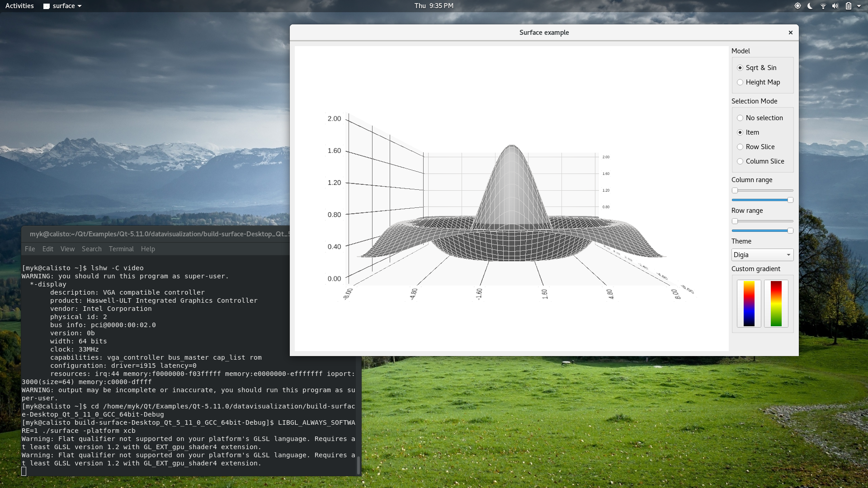Open the Terminal menu in terminal
Image resolution: width=868 pixels, height=488 pixels.
pyautogui.click(x=121, y=249)
